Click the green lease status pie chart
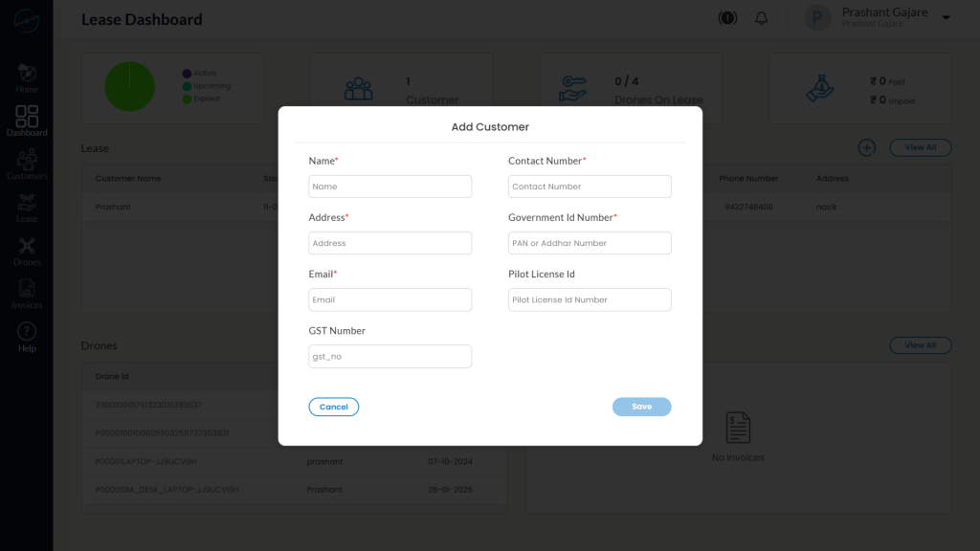The height and width of the screenshot is (551, 980). click(129, 86)
